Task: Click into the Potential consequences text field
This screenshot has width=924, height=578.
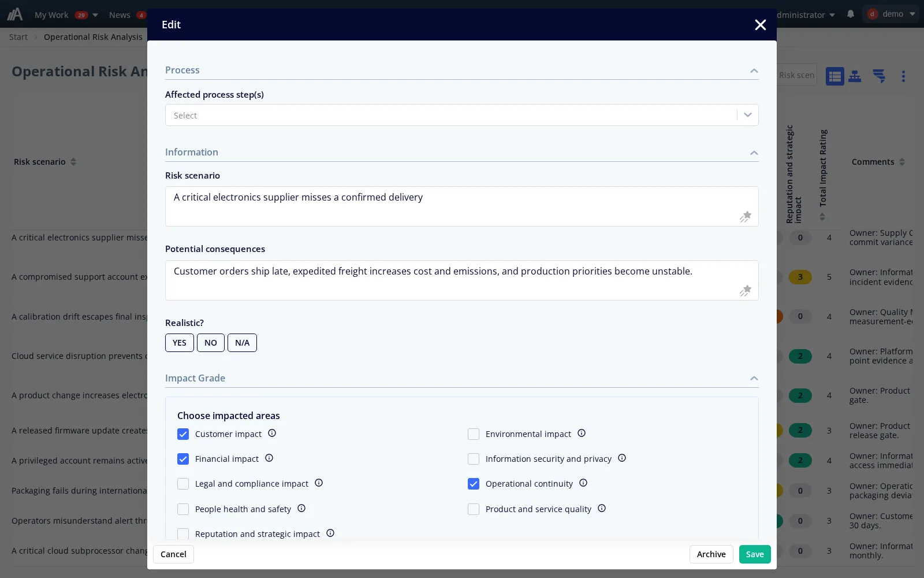Action: (x=461, y=280)
